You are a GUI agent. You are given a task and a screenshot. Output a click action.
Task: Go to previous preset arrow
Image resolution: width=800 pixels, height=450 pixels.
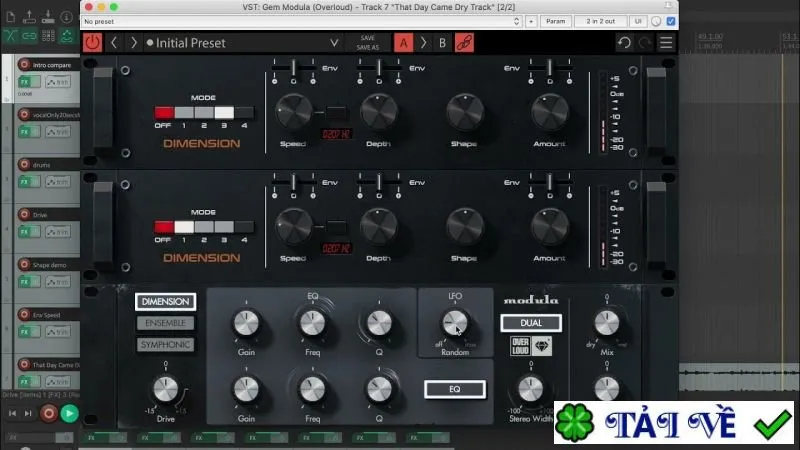coord(114,43)
